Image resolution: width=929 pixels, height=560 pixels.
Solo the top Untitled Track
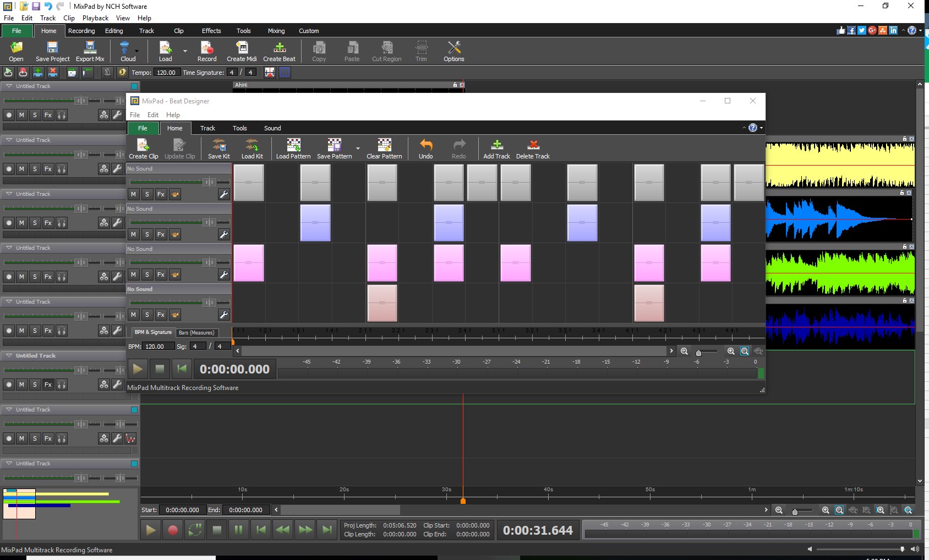point(35,115)
